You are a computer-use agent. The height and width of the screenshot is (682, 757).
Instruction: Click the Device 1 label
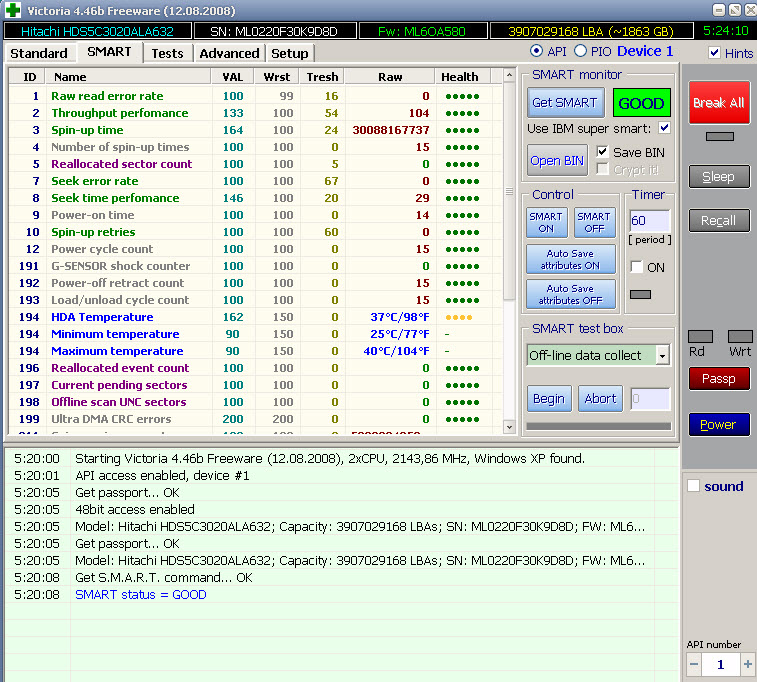tap(645, 51)
